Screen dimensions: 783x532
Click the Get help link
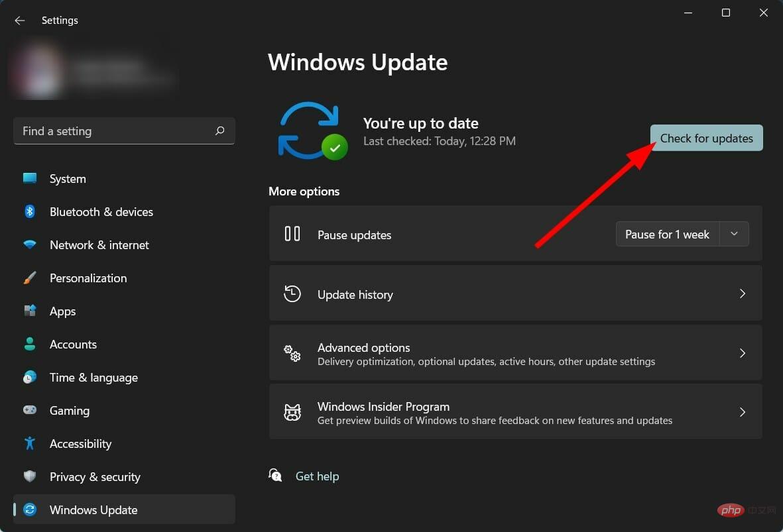tap(317, 476)
